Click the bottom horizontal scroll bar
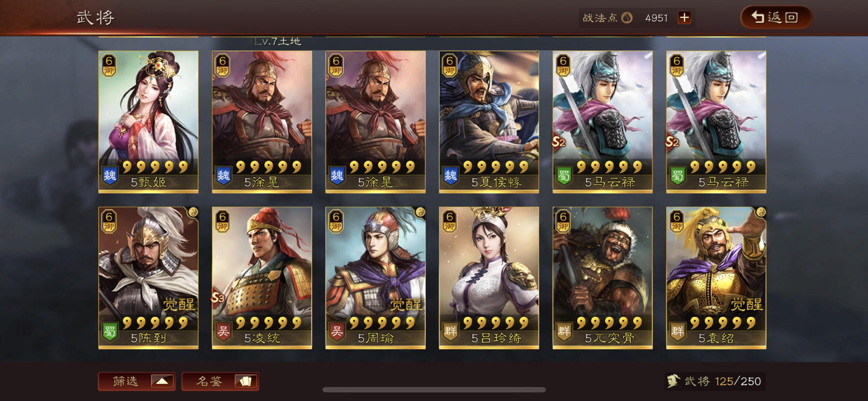Screen dimensions: 868x401 [434, 389]
